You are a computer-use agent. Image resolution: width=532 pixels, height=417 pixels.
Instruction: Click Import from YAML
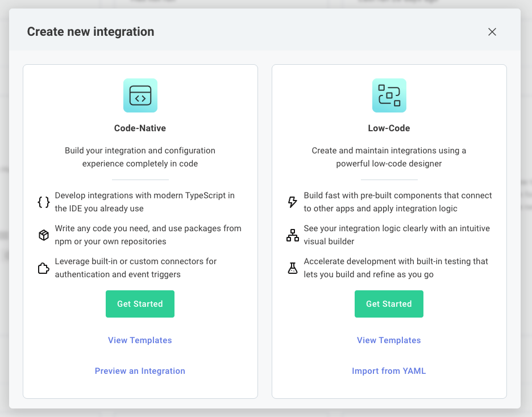click(x=389, y=370)
